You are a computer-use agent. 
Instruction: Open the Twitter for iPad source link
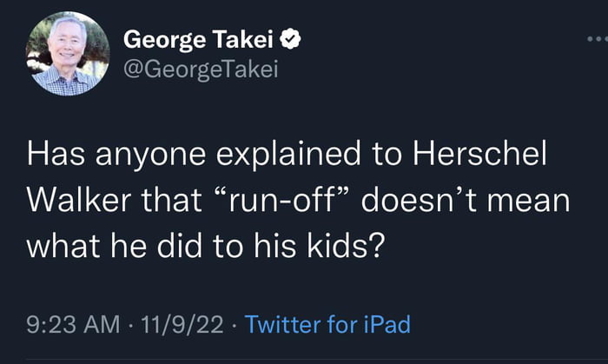point(327,325)
